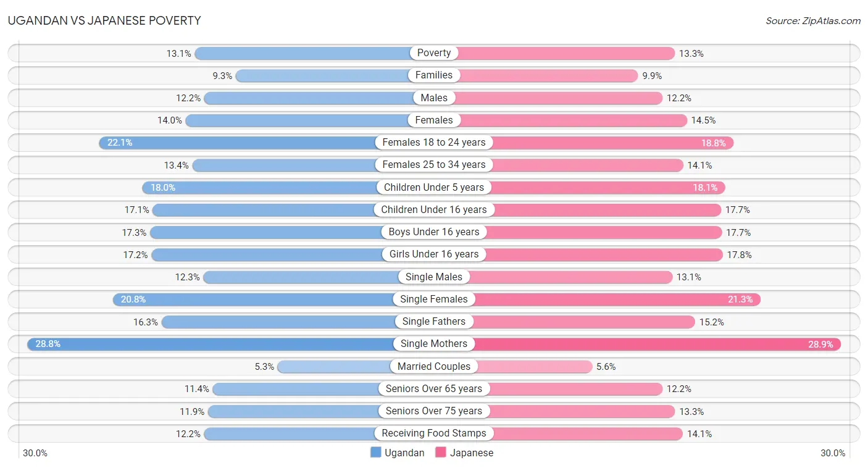Select the Single Mothers category label

(434, 344)
